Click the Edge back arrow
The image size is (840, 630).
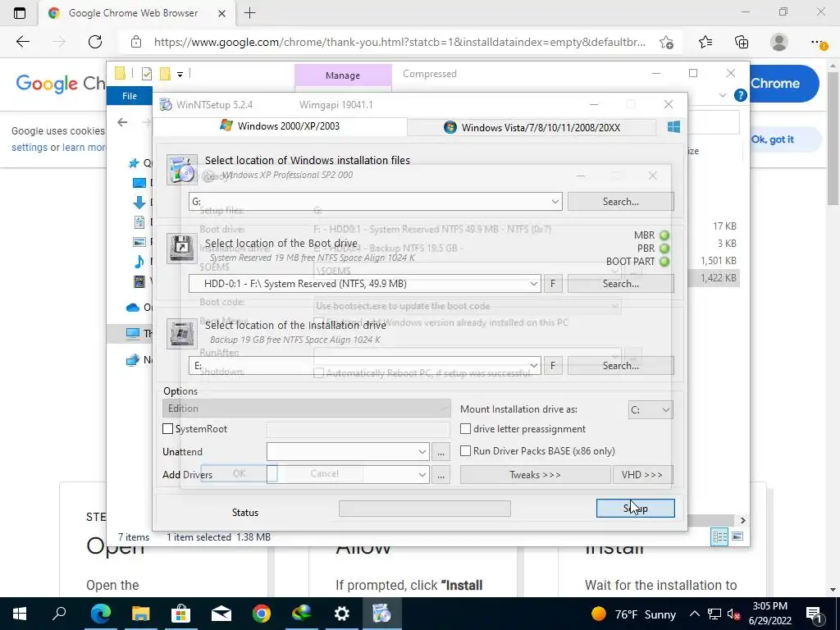click(x=22, y=42)
